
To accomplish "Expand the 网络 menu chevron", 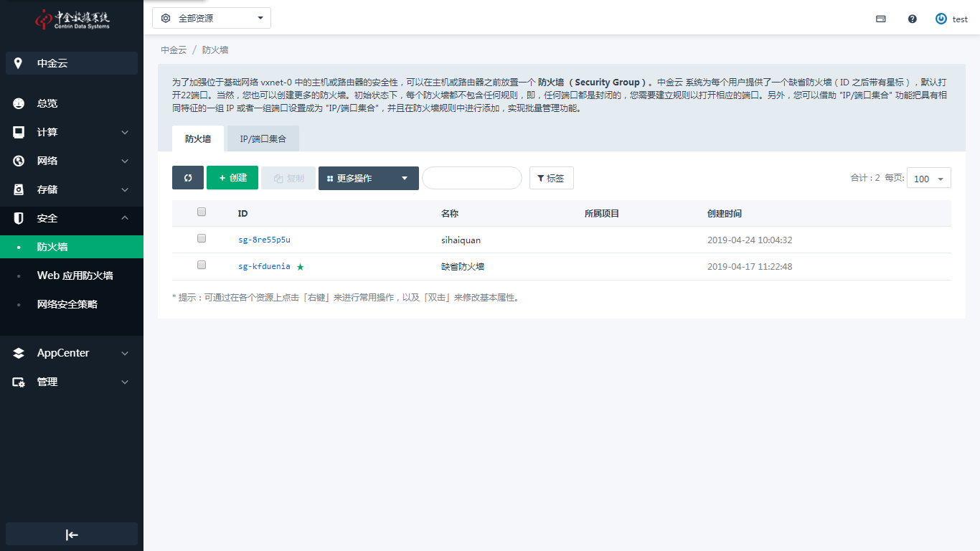I will click(125, 161).
